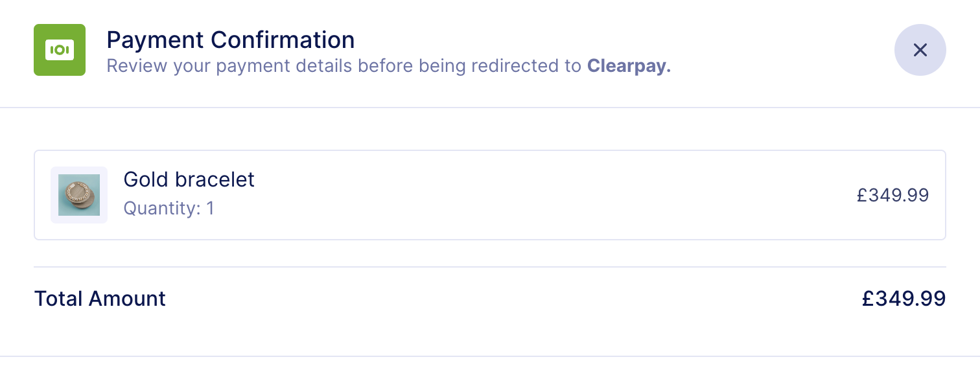The width and height of the screenshot is (980, 390).
Task: Click the header separator line
Action: pyautogui.click(x=489, y=107)
